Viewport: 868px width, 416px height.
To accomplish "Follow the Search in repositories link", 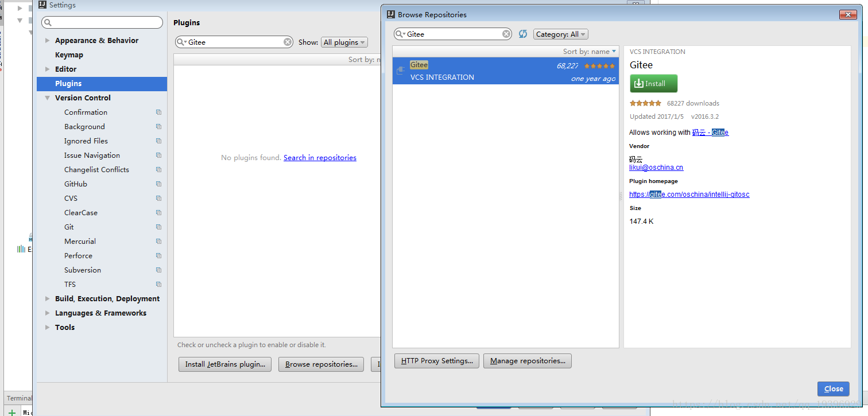I will 320,158.
